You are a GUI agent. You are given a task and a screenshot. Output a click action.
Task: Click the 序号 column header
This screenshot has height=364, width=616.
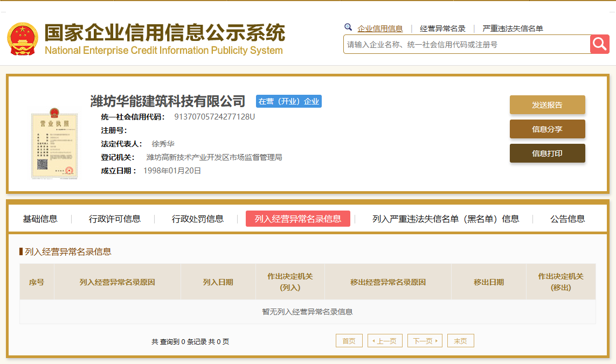[x=37, y=282]
